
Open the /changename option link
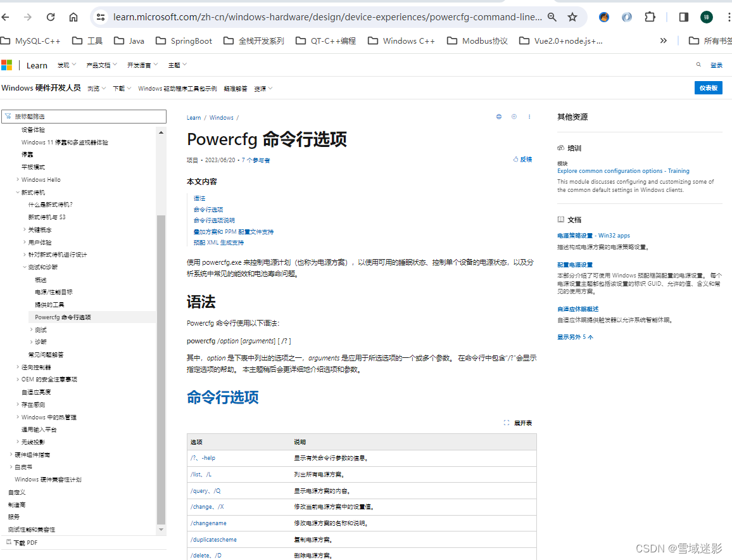208,523
